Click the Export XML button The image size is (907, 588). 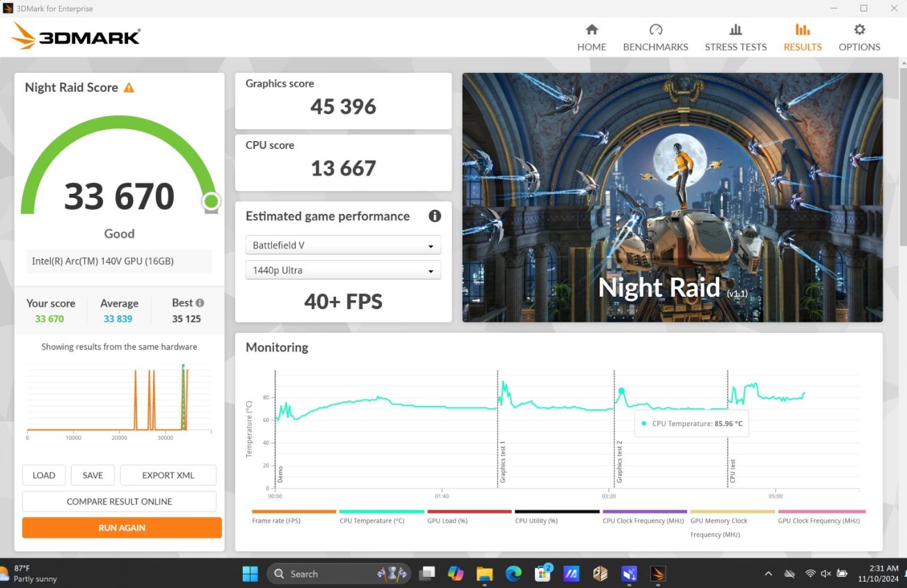tap(168, 475)
